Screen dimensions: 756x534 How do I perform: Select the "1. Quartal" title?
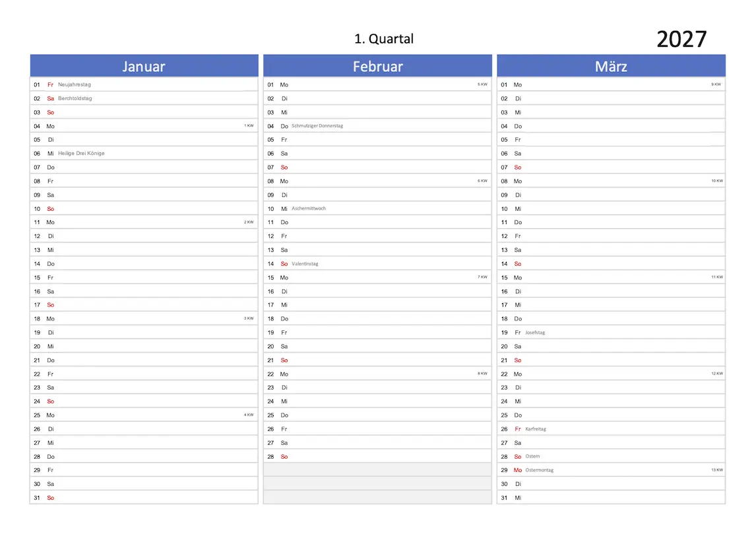click(384, 39)
